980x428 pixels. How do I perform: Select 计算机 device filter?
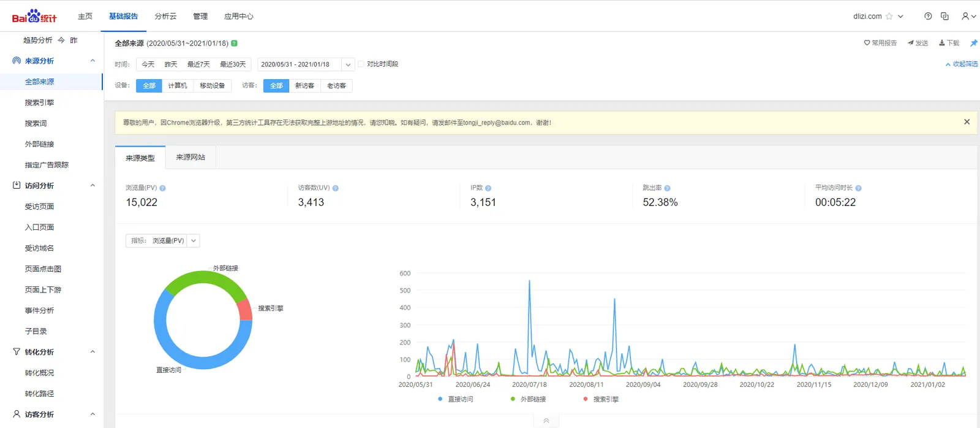point(178,86)
